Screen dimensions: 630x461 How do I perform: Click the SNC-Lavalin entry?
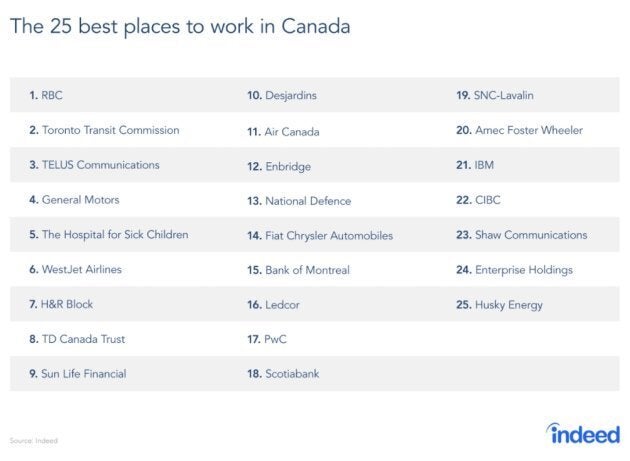coord(495,95)
